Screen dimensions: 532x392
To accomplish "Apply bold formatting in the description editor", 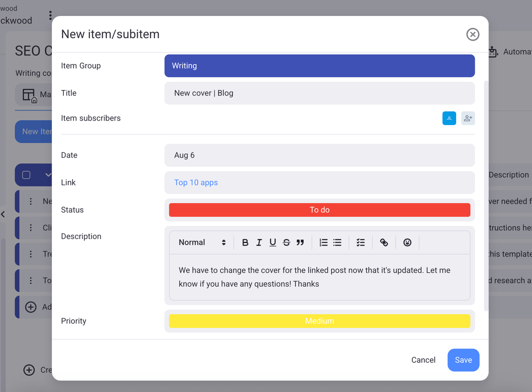I will pos(245,242).
